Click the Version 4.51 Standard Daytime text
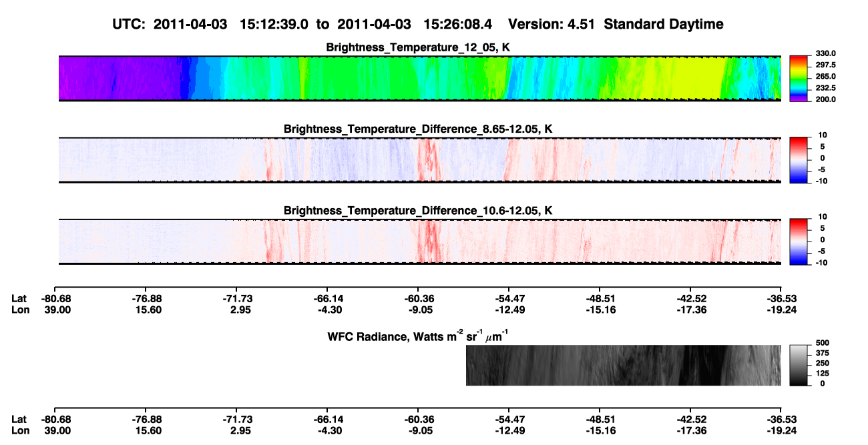The height and width of the screenshot is (445, 868). pos(616,25)
